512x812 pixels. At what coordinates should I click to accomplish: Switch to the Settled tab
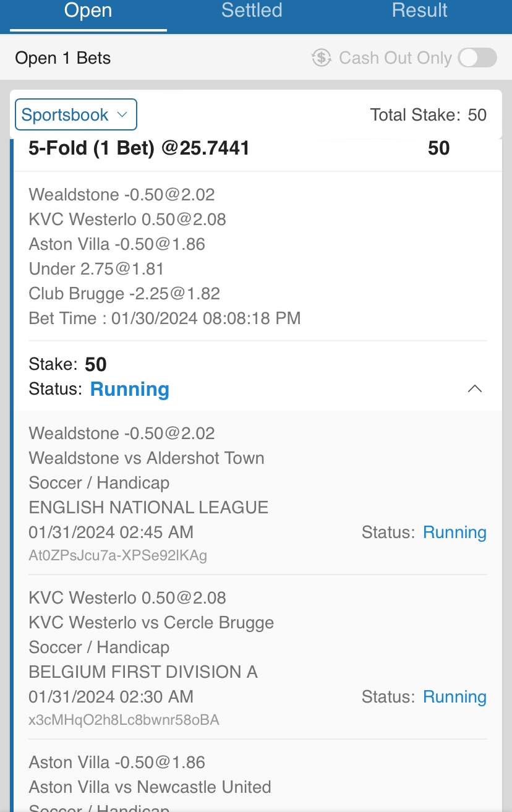click(x=252, y=11)
